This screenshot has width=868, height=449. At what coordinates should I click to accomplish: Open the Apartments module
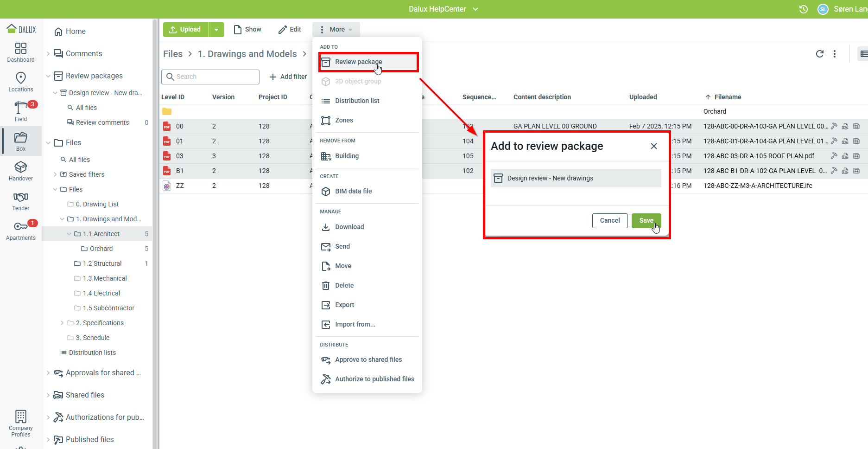click(21, 231)
